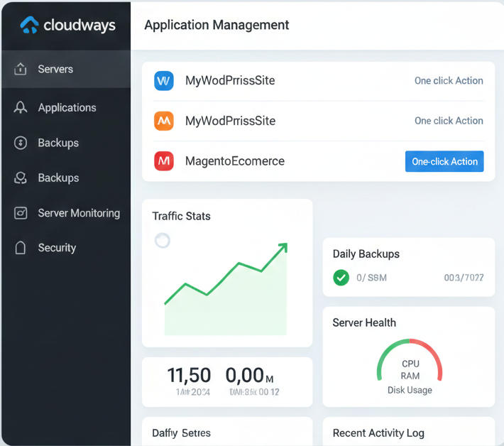Click the person-shaped Backups icon in sidebar

pyautogui.click(x=21, y=178)
